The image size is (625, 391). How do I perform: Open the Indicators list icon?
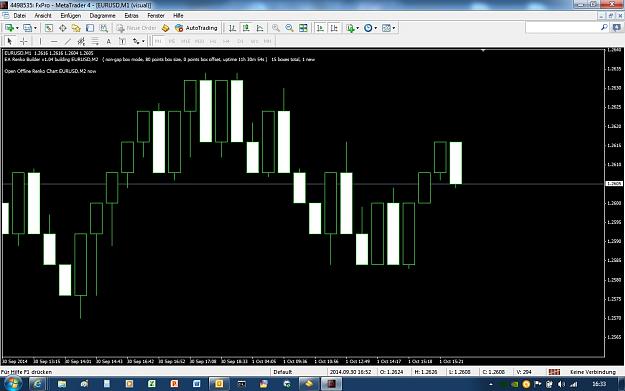(350, 28)
